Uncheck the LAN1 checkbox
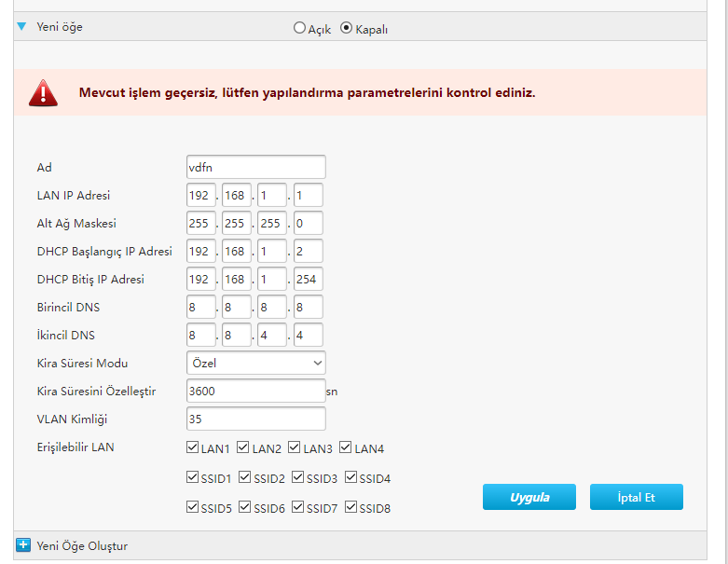Image resolution: width=728 pixels, height=564 pixels. click(x=193, y=448)
